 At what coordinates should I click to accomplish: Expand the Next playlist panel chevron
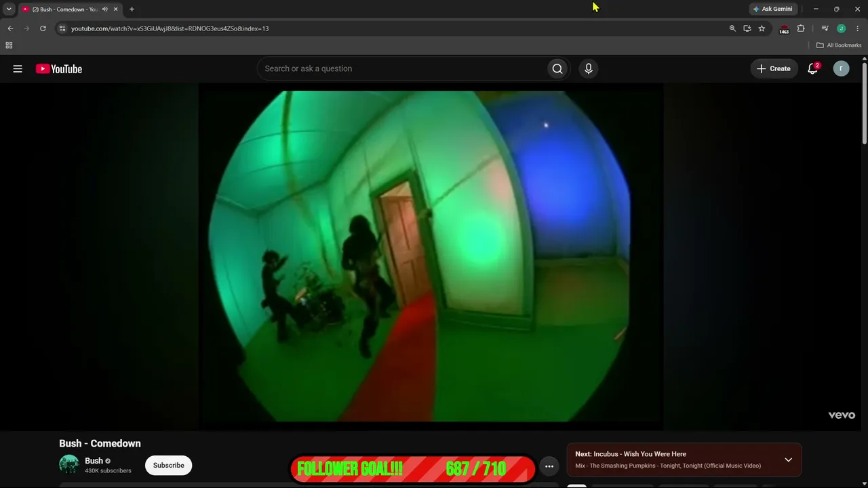[x=788, y=460]
